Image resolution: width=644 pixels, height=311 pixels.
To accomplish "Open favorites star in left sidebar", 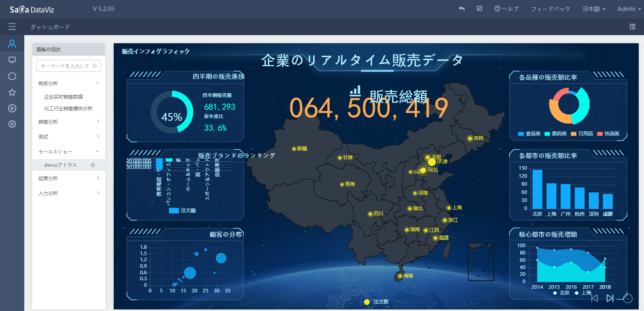I will tap(12, 92).
